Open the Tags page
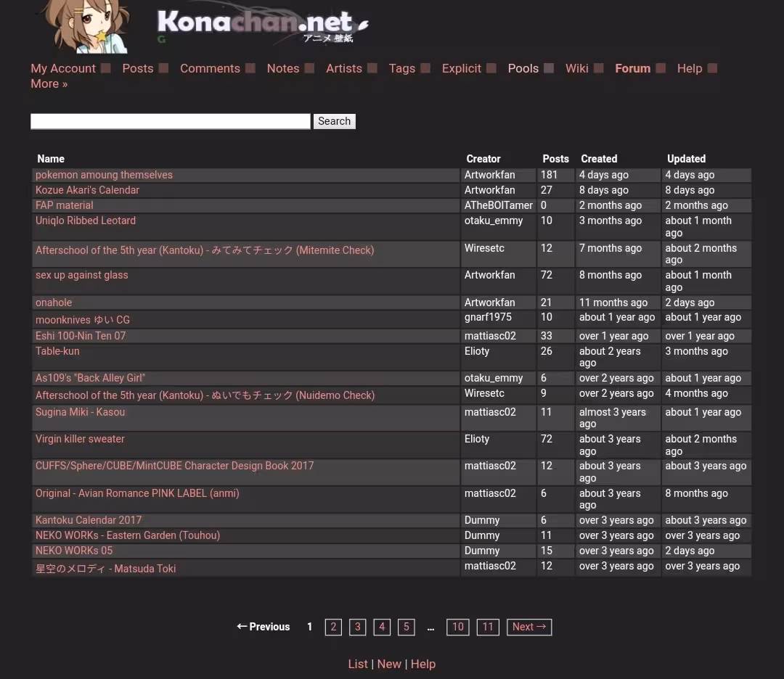Screen dimensions: 784x679 [x=402, y=68]
